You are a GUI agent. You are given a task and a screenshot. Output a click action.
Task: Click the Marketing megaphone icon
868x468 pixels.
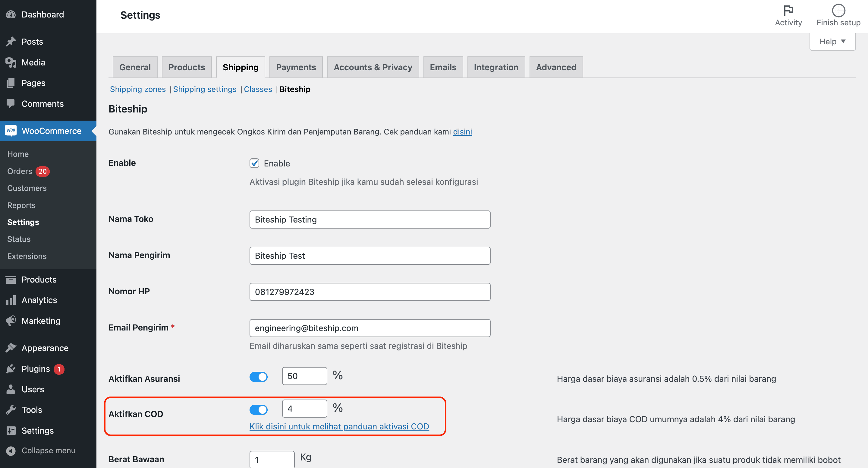tap(11, 321)
